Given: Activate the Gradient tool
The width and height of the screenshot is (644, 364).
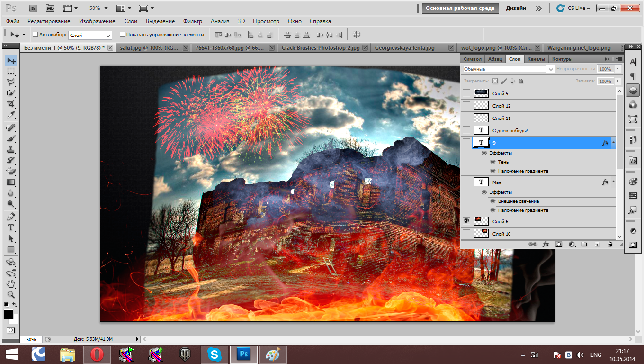Looking at the screenshot, I should tap(11, 182).
